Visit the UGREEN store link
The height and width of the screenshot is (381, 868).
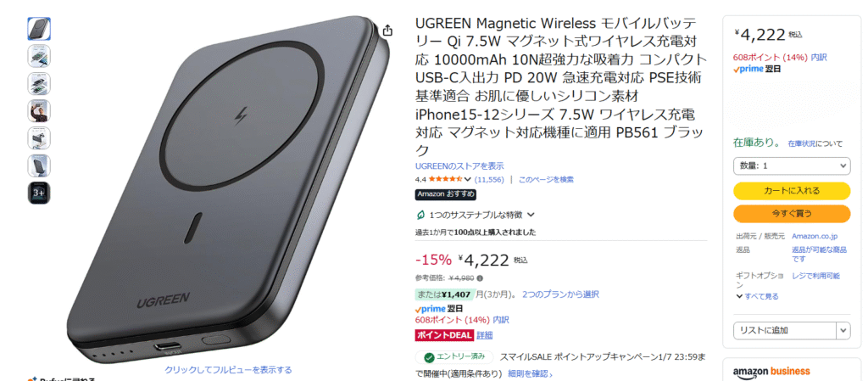[x=459, y=165]
